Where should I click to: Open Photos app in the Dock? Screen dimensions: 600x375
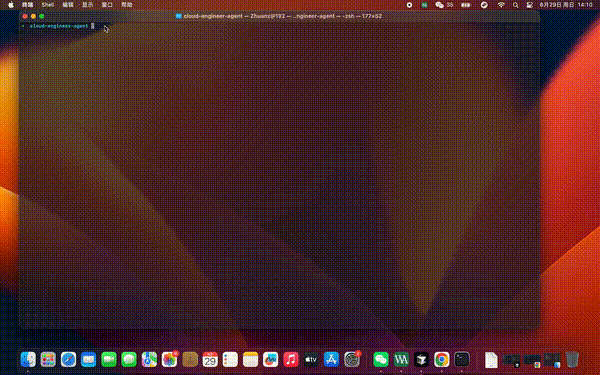point(170,360)
